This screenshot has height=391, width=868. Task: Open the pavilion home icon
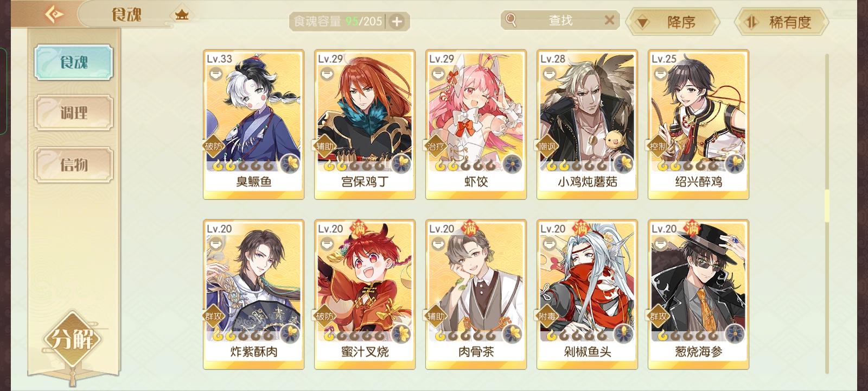coord(182,15)
